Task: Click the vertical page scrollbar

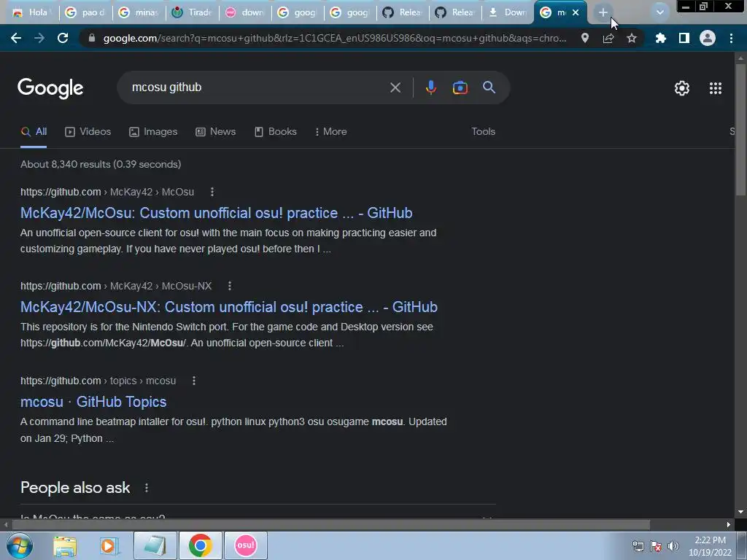Action: point(740,128)
